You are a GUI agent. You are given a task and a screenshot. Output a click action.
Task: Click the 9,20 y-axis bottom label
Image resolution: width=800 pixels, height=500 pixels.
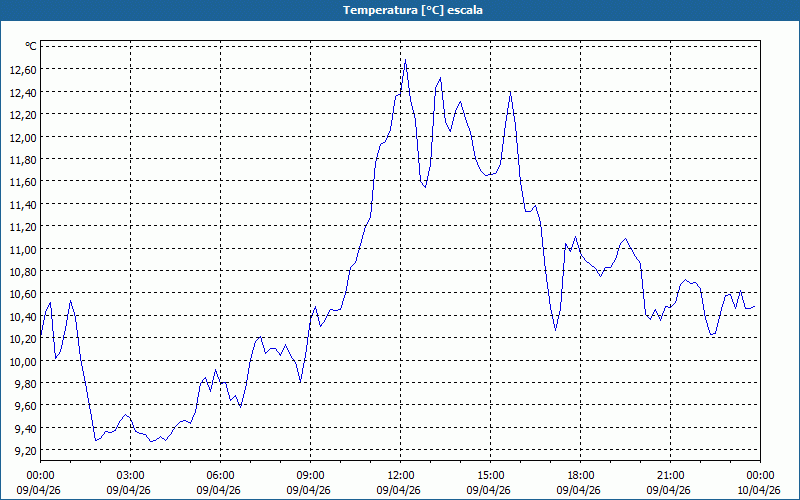25,451
